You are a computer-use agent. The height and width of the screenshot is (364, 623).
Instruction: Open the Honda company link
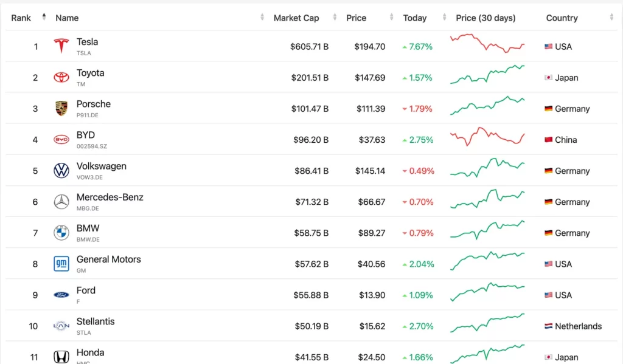[x=90, y=352]
